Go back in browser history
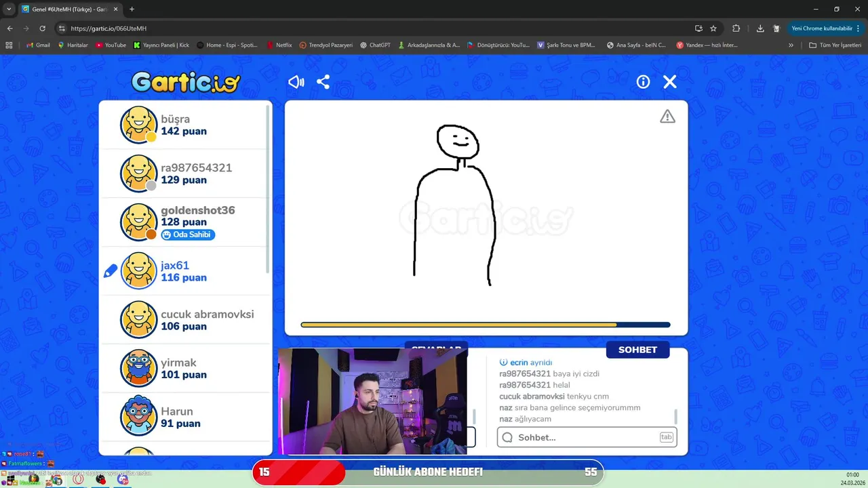 [9, 28]
